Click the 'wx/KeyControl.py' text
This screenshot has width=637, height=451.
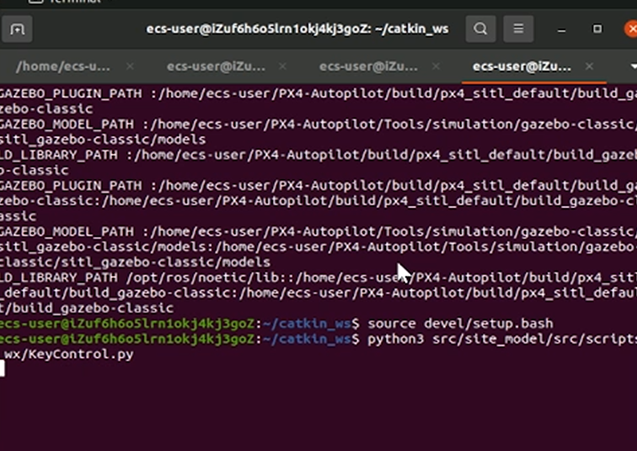69,354
